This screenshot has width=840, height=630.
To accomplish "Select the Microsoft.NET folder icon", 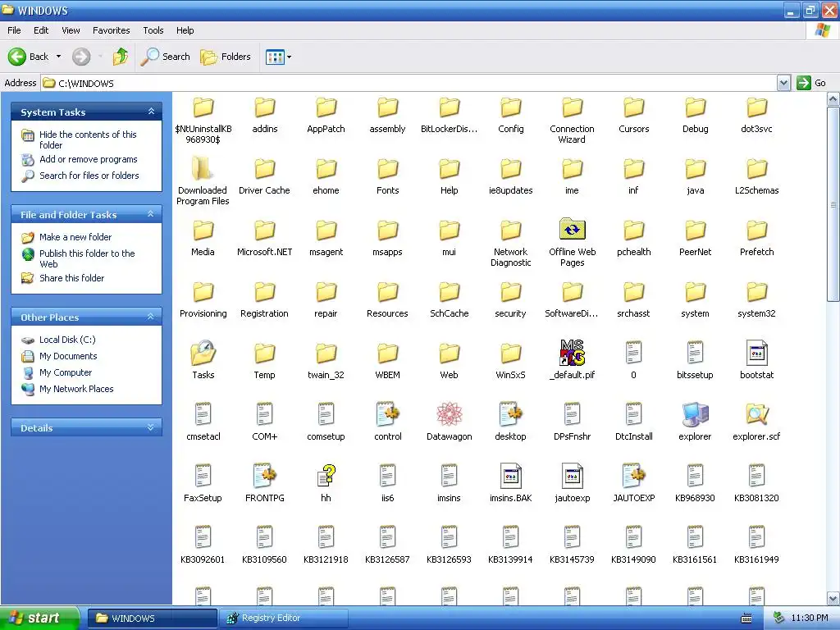I will (264, 230).
